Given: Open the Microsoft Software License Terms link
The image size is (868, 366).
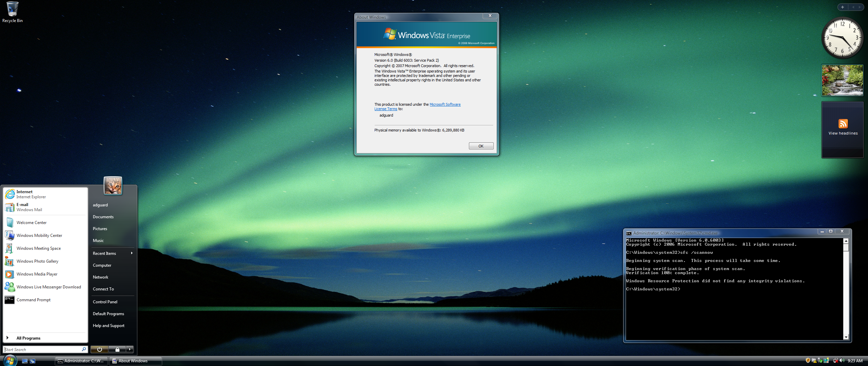Looking at the screenshot, I should (x=445, y=104).
